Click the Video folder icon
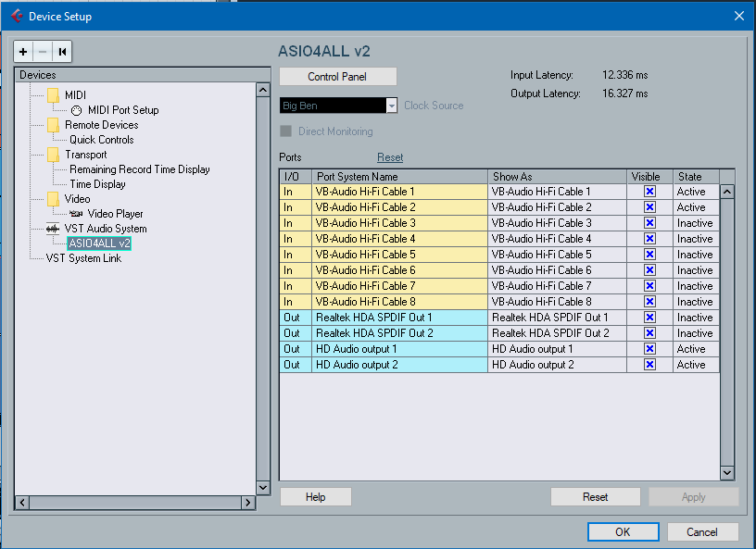This screenshot has width=756, height=549. pos(54,199)
